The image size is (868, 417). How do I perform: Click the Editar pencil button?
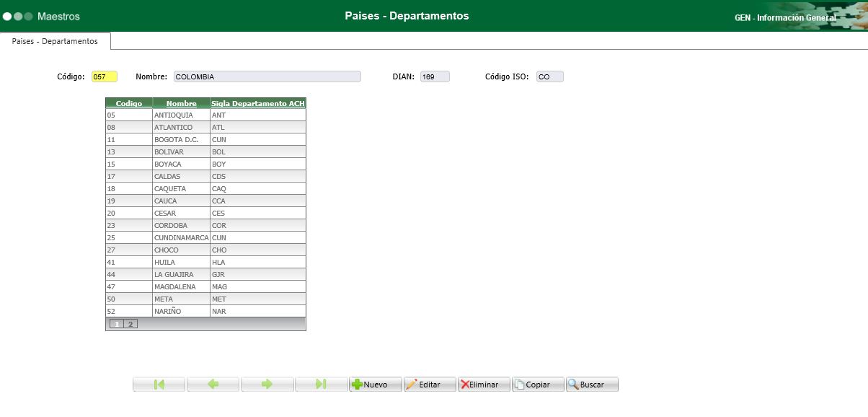click(430, 385)
